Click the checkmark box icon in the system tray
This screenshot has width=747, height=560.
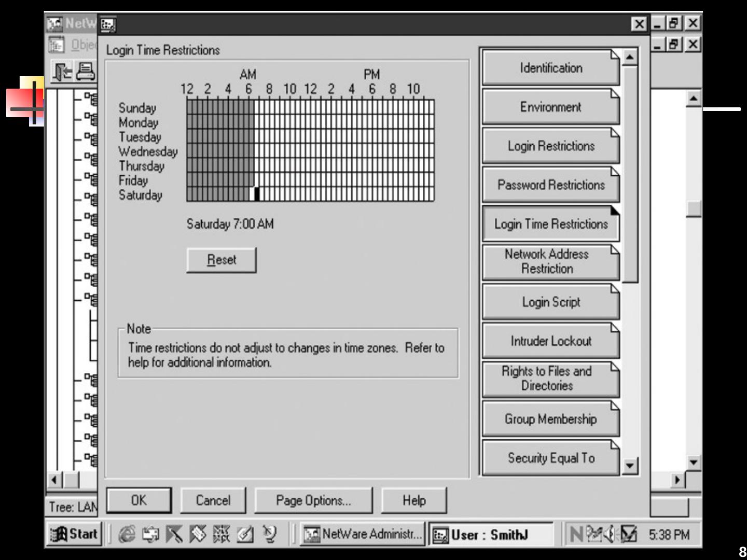point(629,534)
